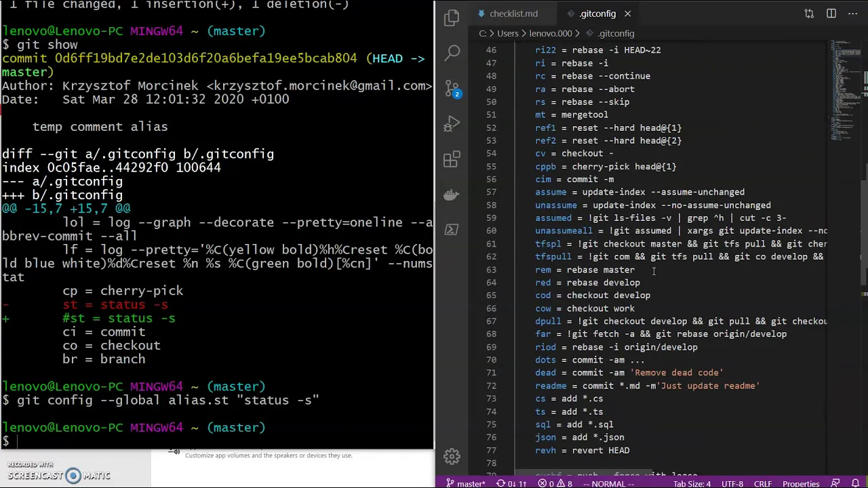Split the editor to the right
This screenshot has height=488, width=868.
click(x=831, y=14)
